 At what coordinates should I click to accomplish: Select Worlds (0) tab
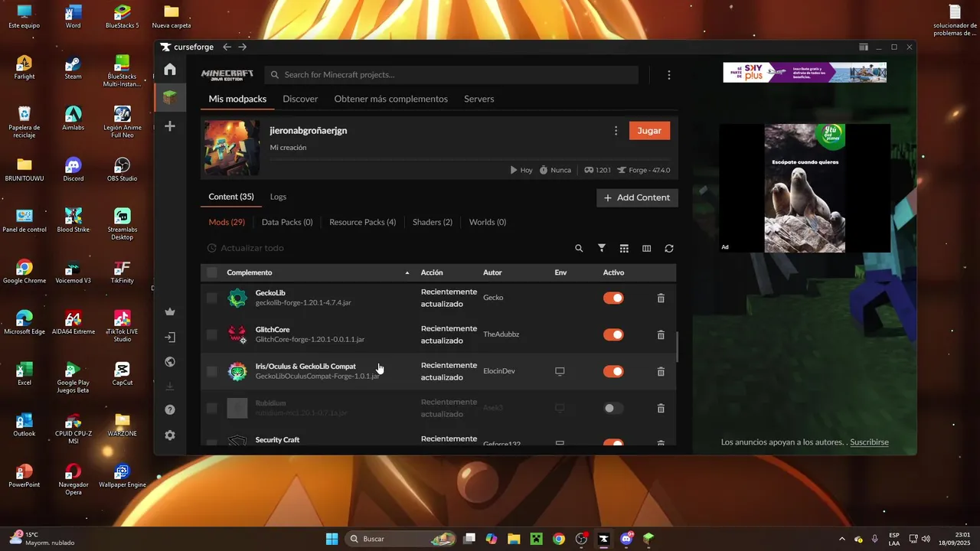coord(488,223)
